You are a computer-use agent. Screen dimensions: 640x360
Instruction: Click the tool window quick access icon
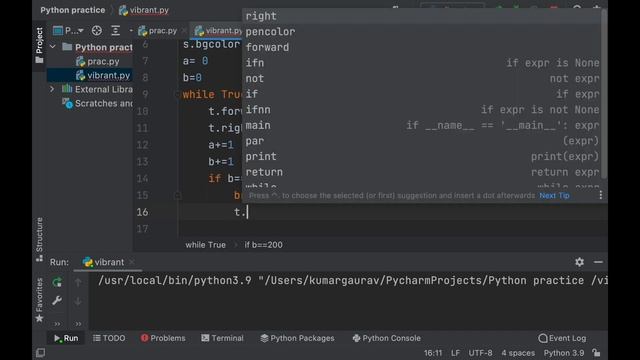point(40,353)
